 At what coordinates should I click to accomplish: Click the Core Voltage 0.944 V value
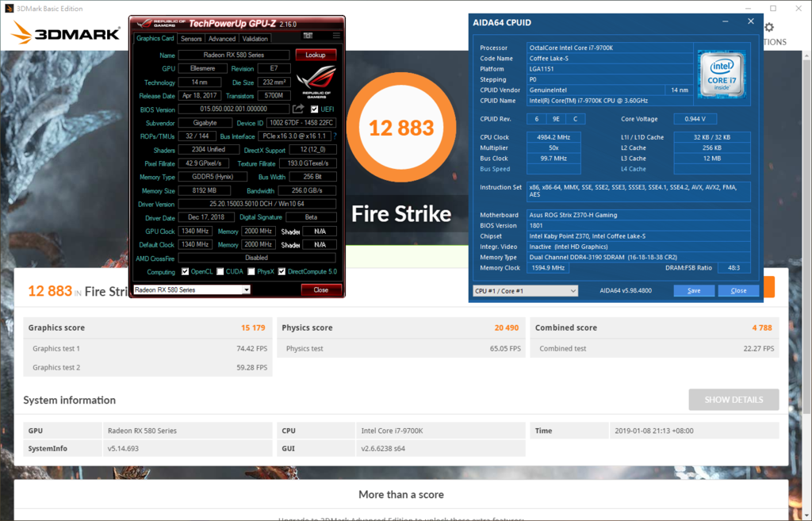pos(695,119)
